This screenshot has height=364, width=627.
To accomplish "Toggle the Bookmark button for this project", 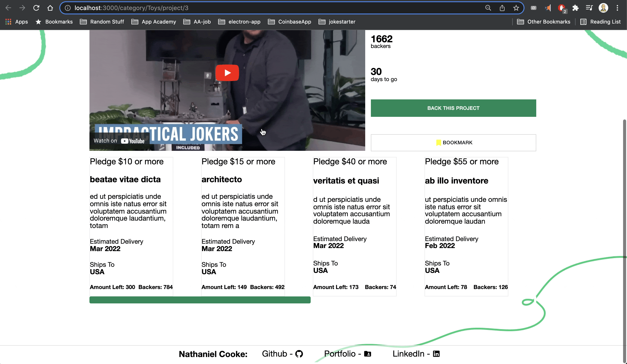I will point(453,143).
